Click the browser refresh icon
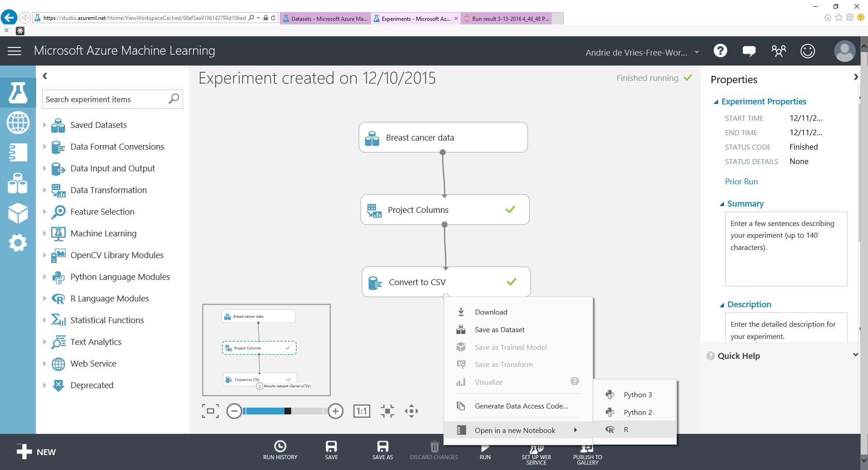This screenshot has width=868, height=470. [273, 18]
